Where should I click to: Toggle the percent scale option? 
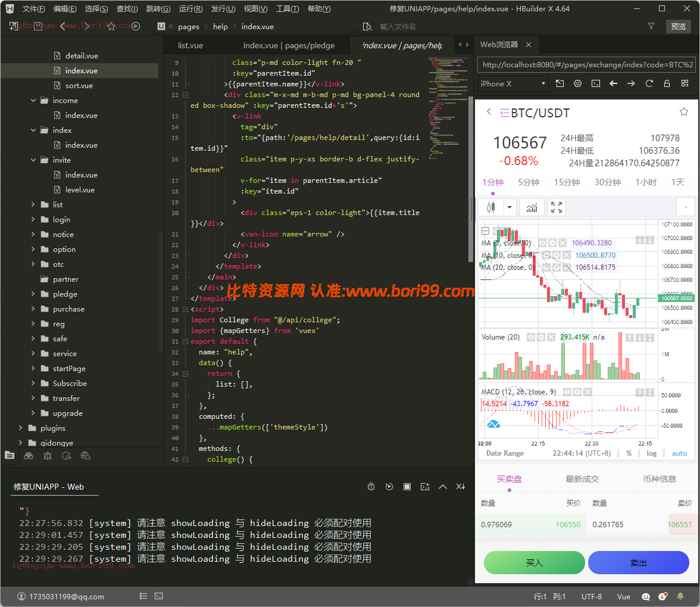629,453
